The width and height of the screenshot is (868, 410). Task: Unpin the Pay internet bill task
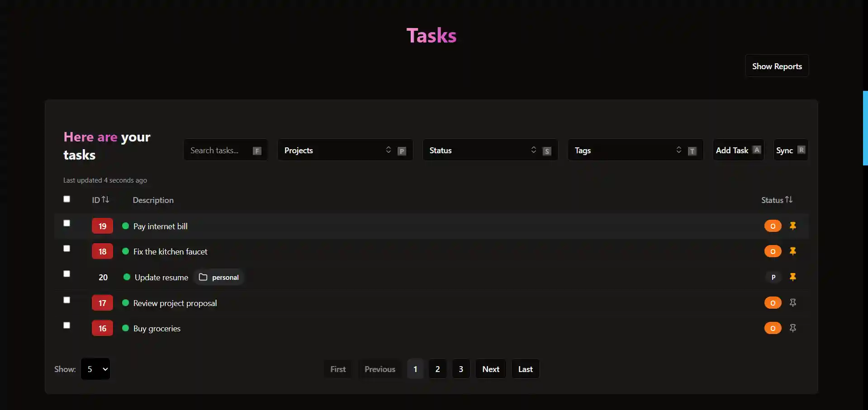[792, 226]
